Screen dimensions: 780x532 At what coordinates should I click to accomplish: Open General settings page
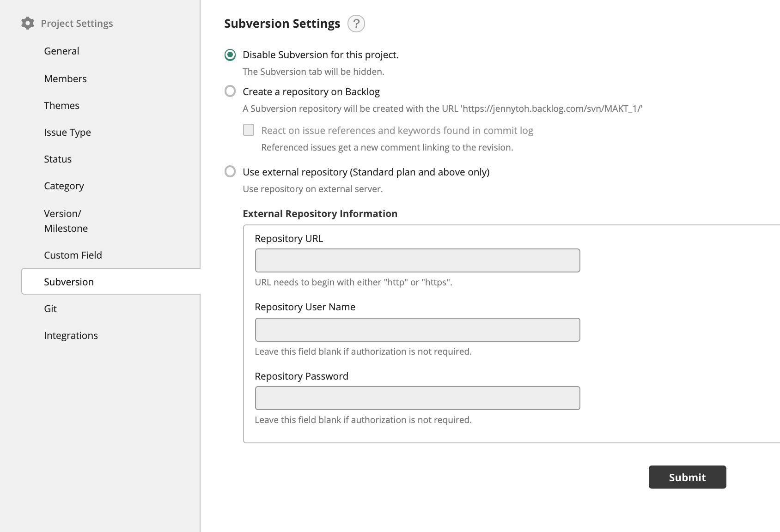click(61, 51)
